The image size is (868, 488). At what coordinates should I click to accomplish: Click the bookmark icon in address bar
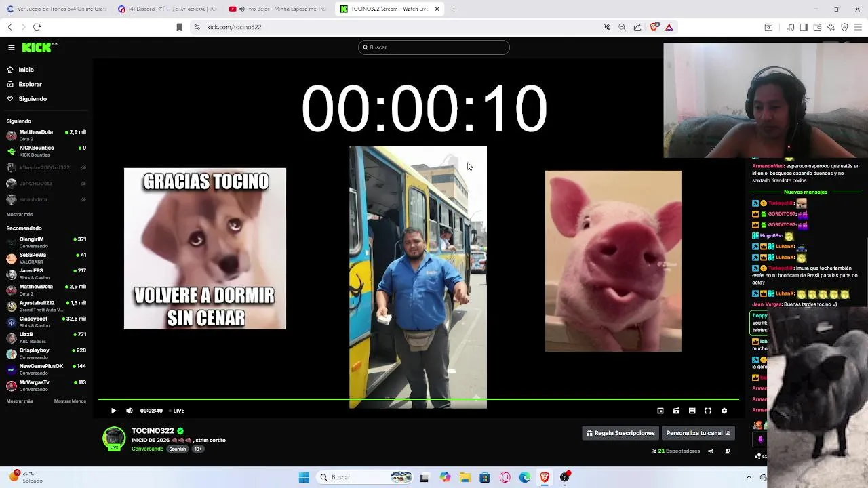[179, 27]
